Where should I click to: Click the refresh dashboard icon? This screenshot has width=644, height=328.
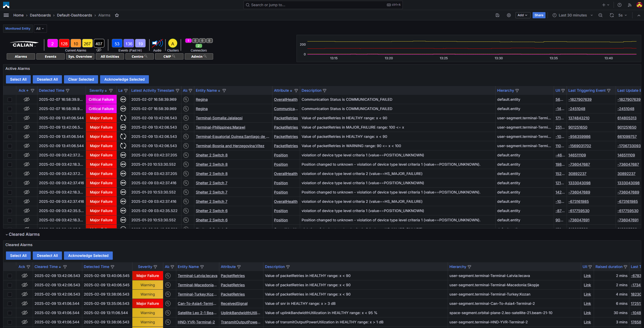click(x=611, y=15)
